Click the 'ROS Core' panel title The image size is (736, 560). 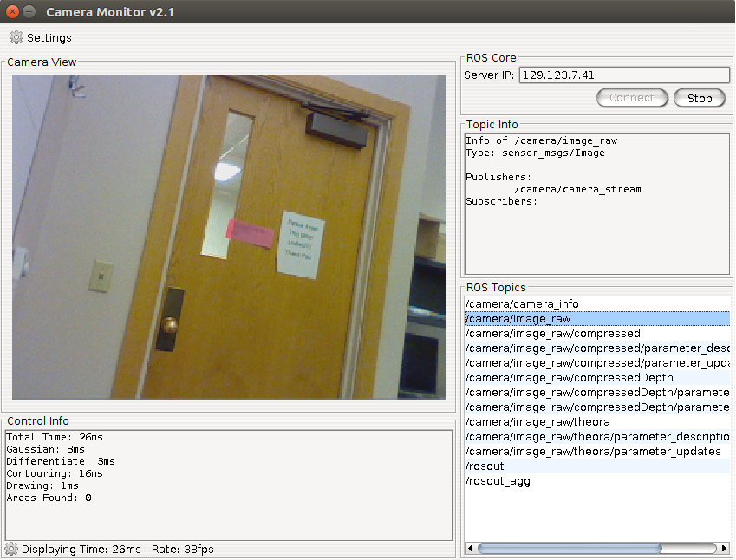(491, 58)
